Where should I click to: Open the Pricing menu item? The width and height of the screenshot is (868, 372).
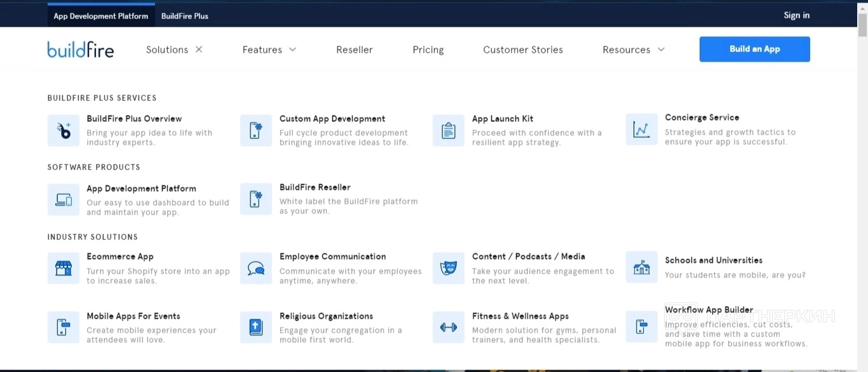point(428,50)
